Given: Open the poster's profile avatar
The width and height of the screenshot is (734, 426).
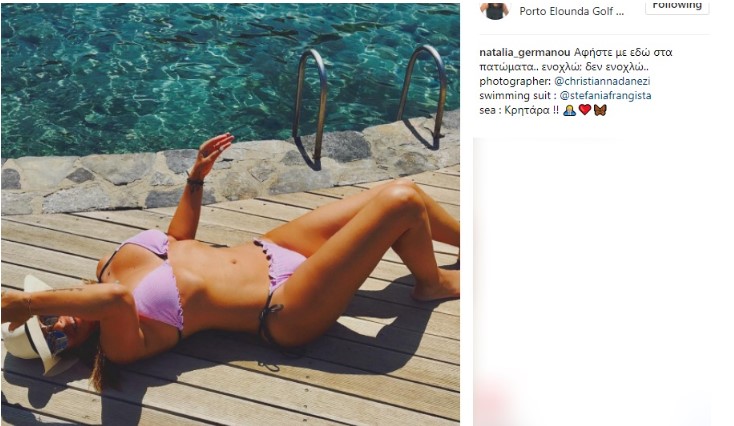Looking at the screenshot, I should 494,10.
